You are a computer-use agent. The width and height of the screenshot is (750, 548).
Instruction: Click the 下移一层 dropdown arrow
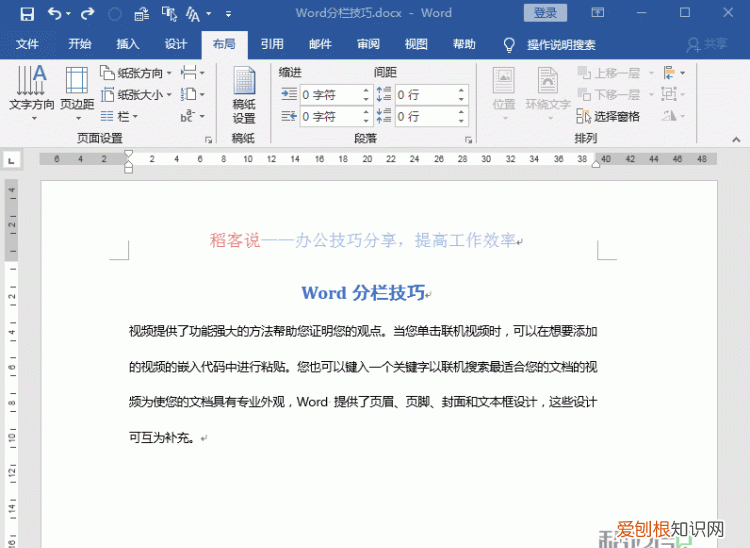click(651, 94)
